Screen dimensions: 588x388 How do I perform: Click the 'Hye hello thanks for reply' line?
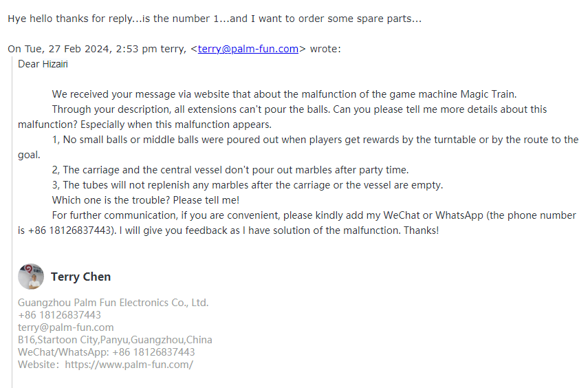(x=215, y=19)
